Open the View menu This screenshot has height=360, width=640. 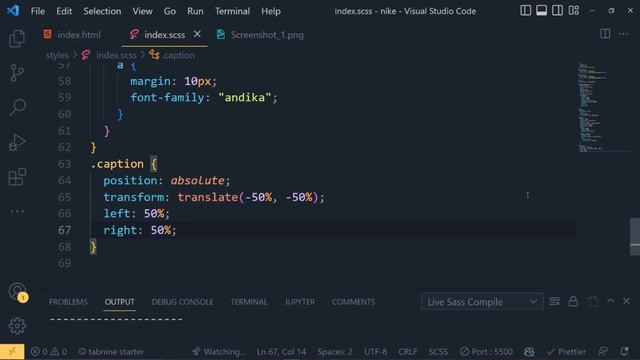[142, 11]
